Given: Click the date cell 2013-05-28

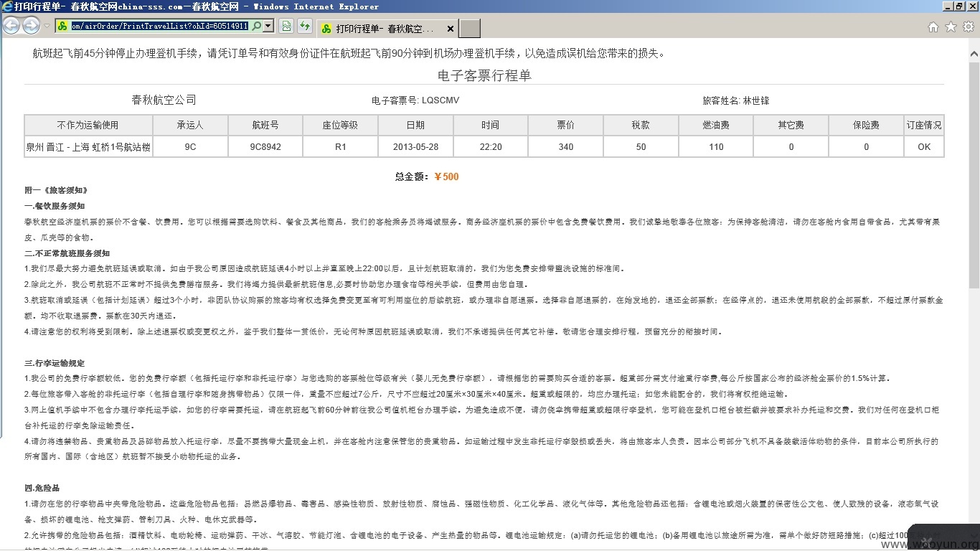Looking at the screenshot, I should [x=415, y=146].
